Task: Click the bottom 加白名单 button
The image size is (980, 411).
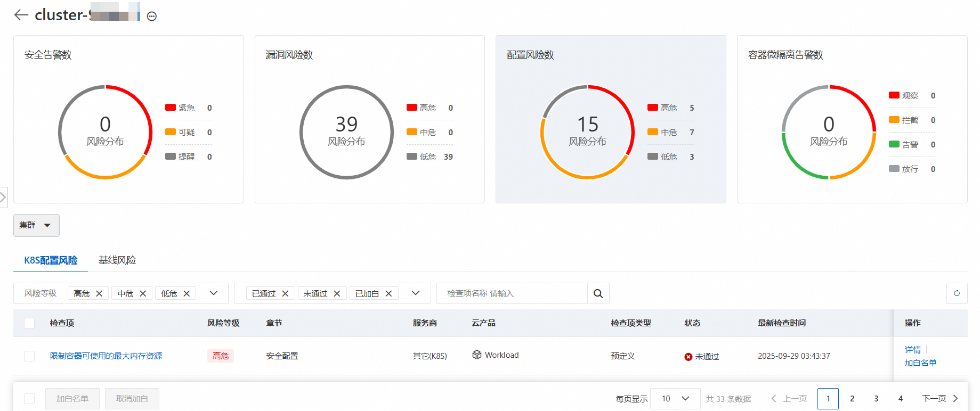Action: coord(72,399)
